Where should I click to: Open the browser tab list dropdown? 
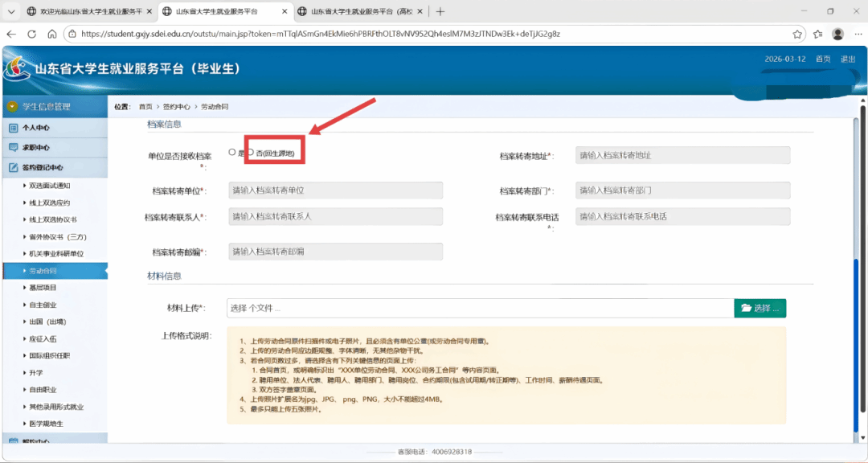(11, 11)
